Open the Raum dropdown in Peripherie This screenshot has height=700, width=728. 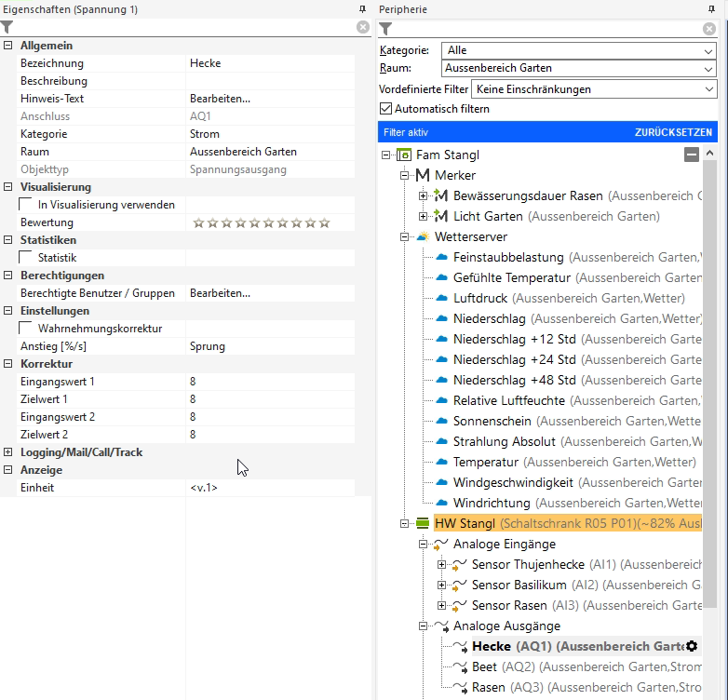(x=578, y=68)
